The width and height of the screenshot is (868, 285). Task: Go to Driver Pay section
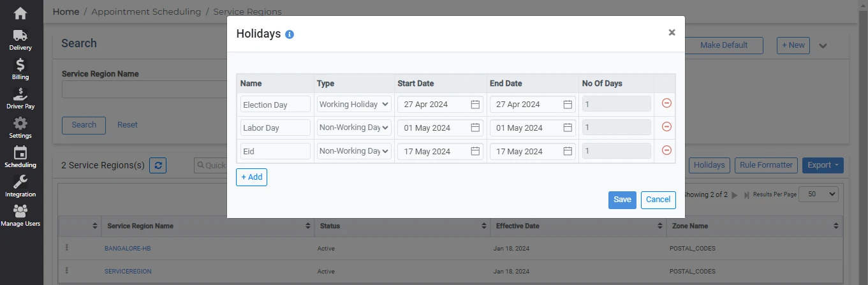pos(20,98)
